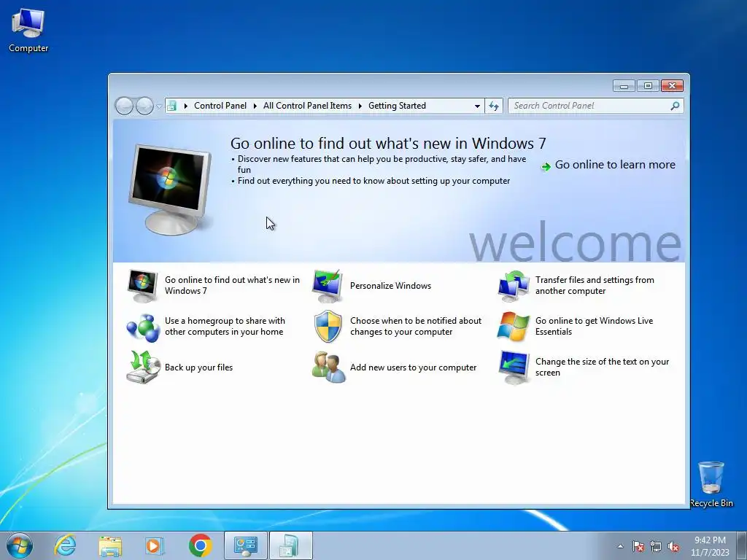Click the second running app taskbar button
This screenshot has height=560, width=747.
click(x=291, y=545)
